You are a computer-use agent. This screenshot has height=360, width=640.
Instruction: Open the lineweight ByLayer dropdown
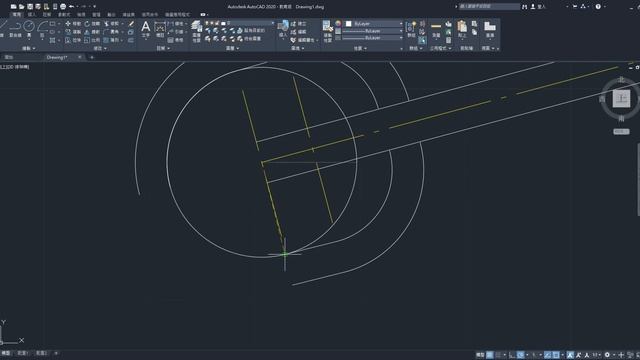373,31
